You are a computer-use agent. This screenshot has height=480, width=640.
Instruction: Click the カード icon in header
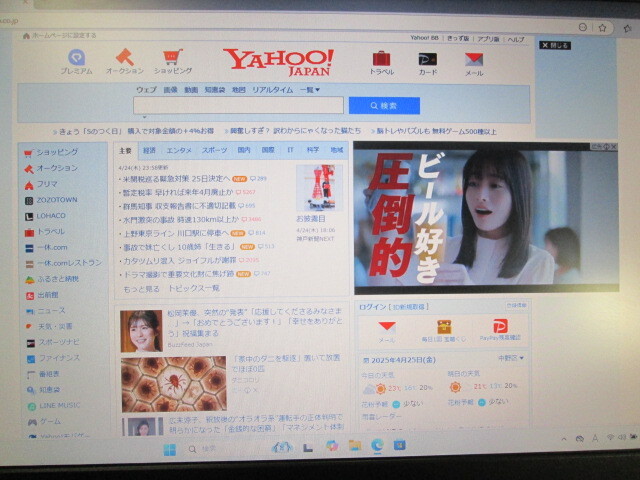click(428, 59)
